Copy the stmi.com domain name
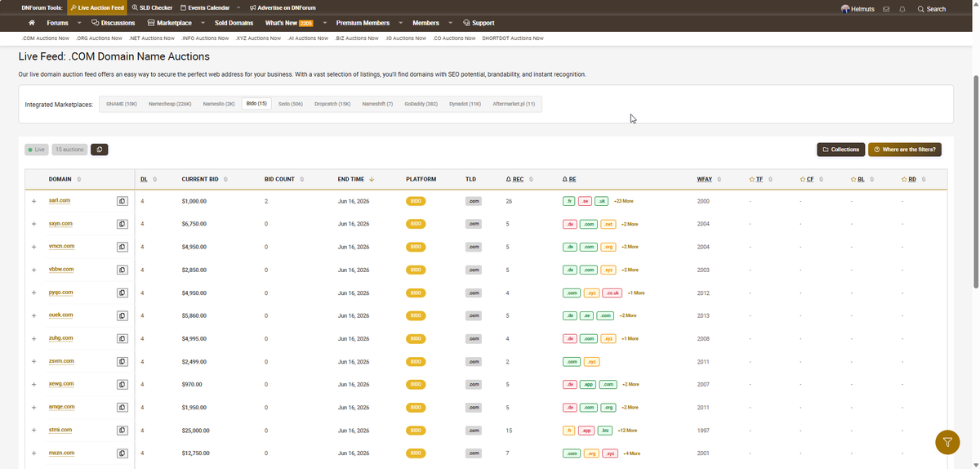The height and width of the screenshot is (469, 980). 122,430
